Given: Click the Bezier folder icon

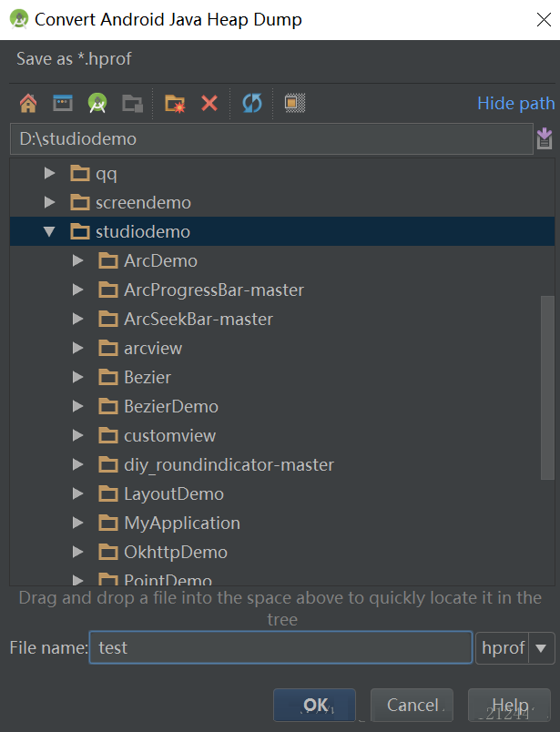Looking at the screenshot, I should coord(107,377).
